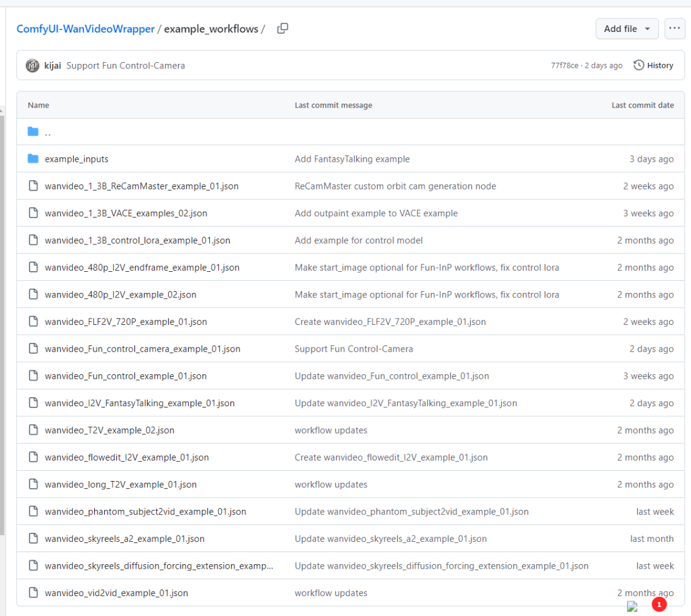Open wanvideo_480p_I2V_endframe_example_01.json
Viewport: 691px width, 616px height.
[142, 267]
